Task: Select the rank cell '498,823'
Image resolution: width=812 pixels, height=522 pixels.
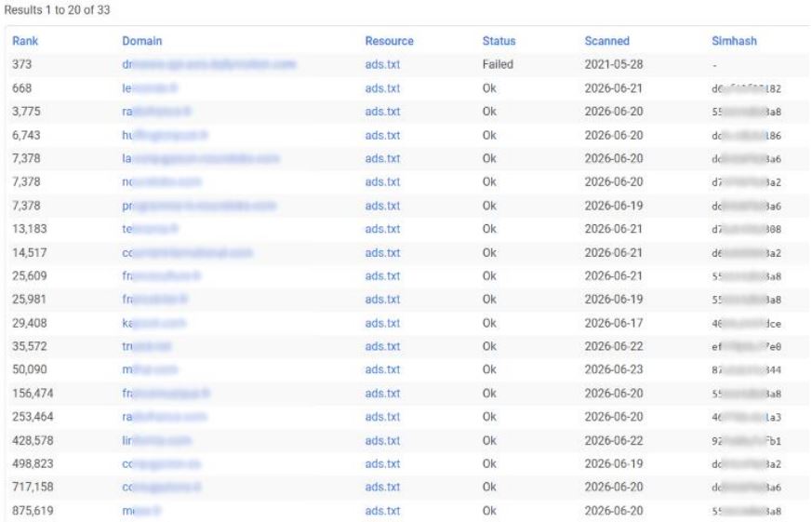Action: (33, 464)
